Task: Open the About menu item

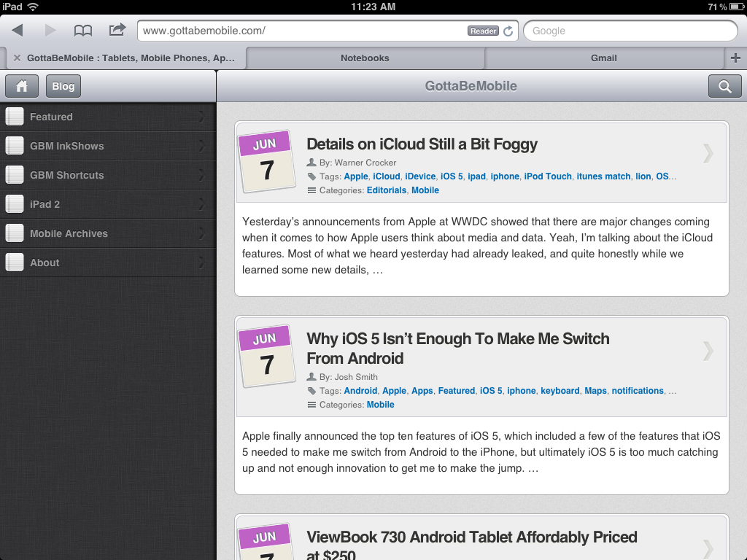Action: (108, 262)
